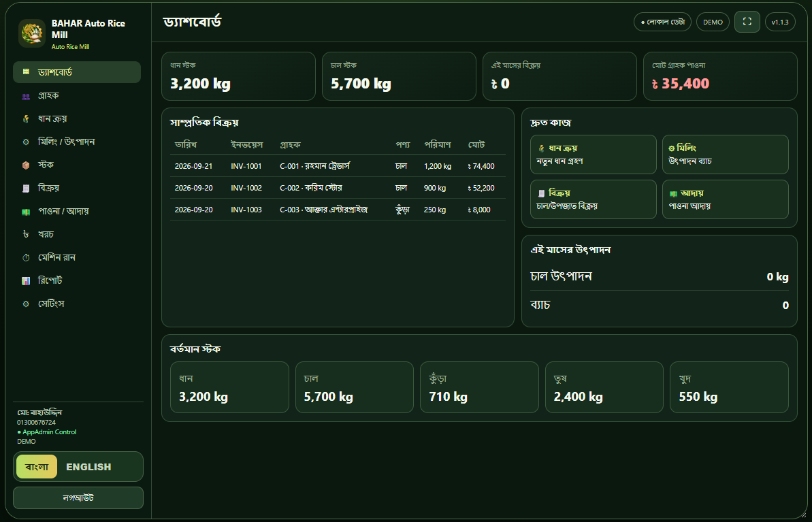Click the ধান 3,200 kg current stock card

coord(229,387)
